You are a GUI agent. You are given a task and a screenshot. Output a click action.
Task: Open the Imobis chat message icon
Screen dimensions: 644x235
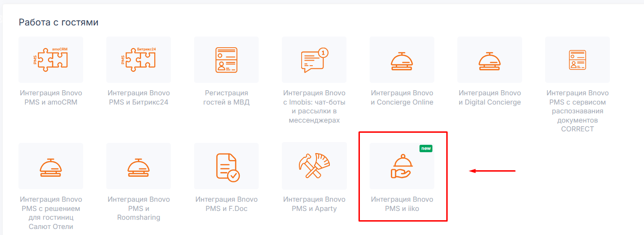(314, 60)
